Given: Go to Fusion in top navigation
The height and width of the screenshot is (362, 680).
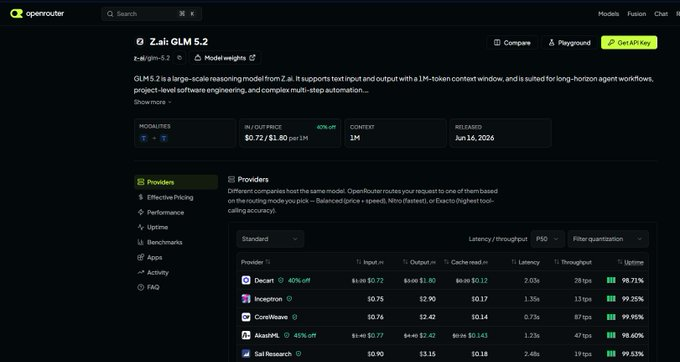Looking at the screenshot, I should [x=636, y=14].
